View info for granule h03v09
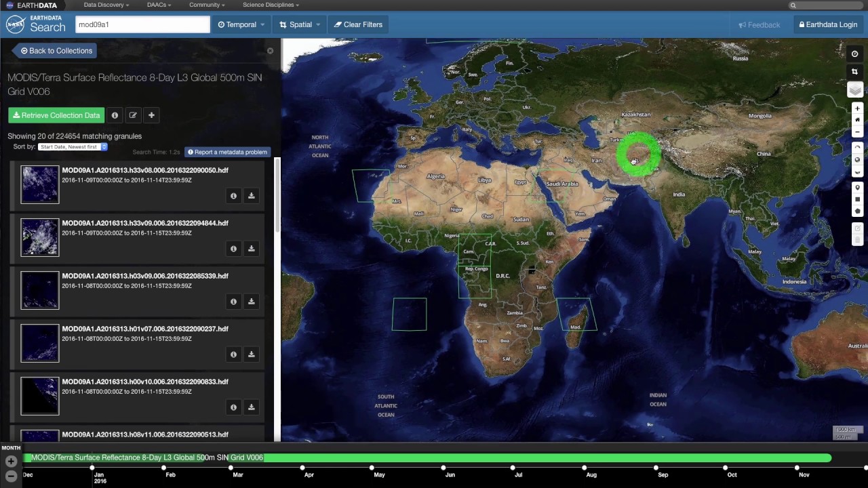 click(x=233, y=302)
